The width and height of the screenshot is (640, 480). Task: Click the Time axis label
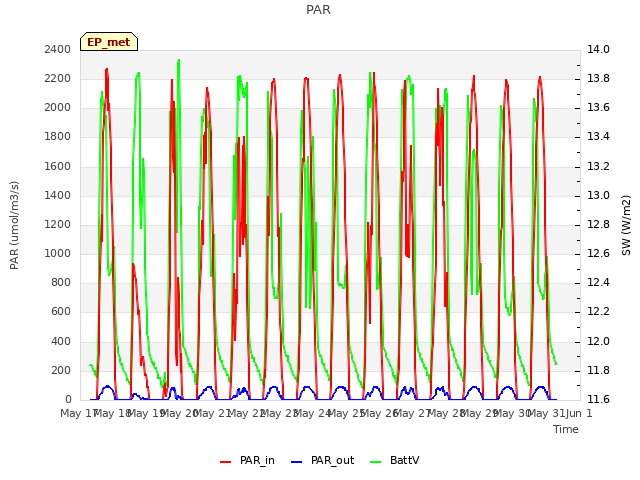pos(566,429)
